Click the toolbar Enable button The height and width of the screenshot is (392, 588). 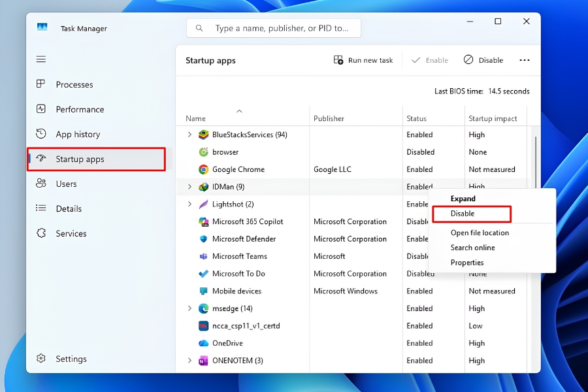pyautogui.click(x=430, y=60)
